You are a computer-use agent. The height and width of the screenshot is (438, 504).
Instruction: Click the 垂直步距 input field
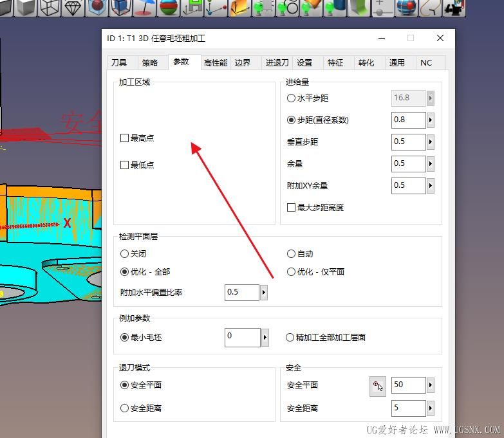click(409, 142)
